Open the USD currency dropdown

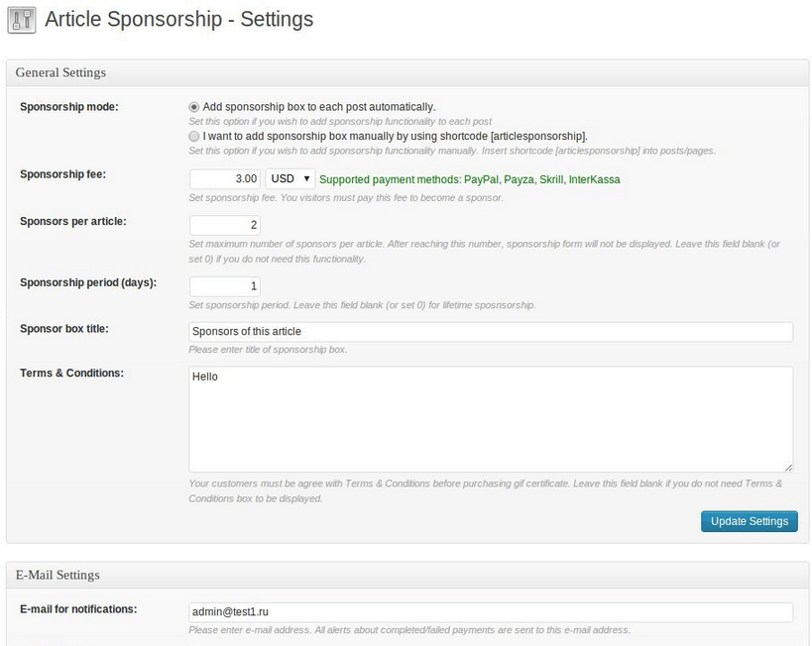pyautogui.click(x=290, y=179)
